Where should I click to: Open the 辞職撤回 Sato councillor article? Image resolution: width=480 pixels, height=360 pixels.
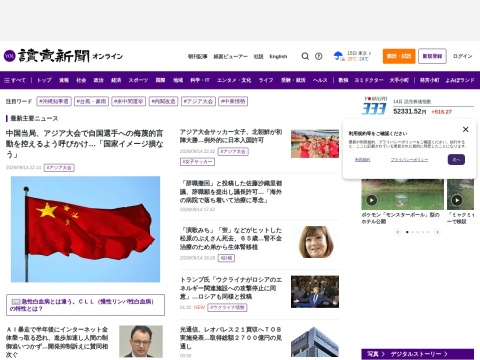click(x=231, y=192)
